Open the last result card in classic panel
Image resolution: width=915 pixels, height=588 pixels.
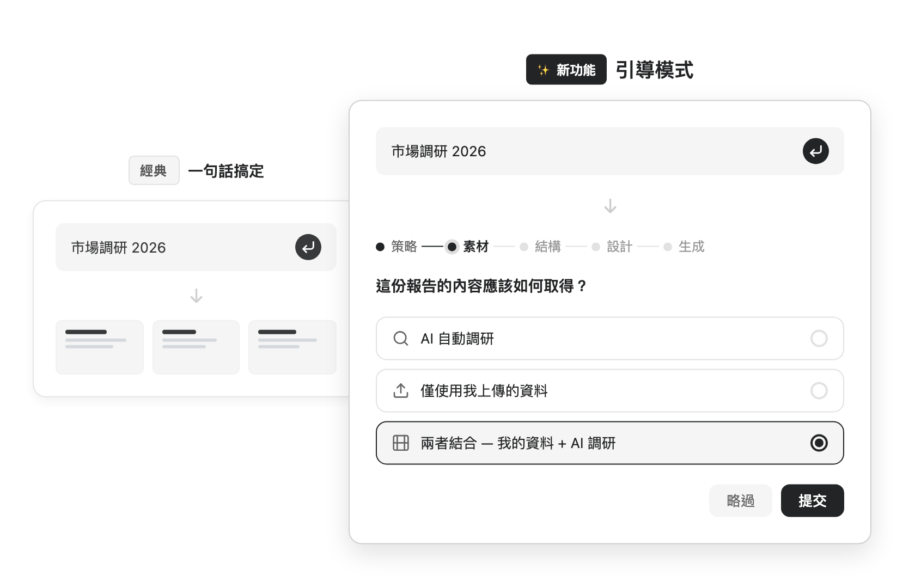[292, 347]
